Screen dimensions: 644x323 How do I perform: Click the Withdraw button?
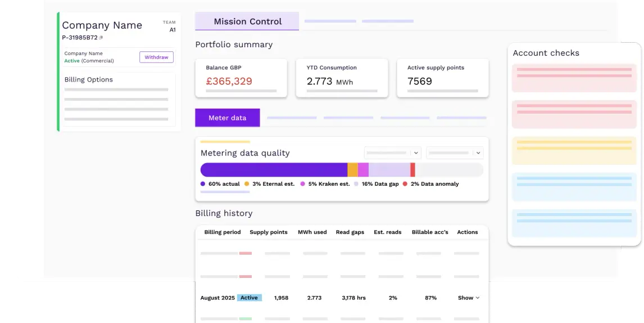coord(156,57)
